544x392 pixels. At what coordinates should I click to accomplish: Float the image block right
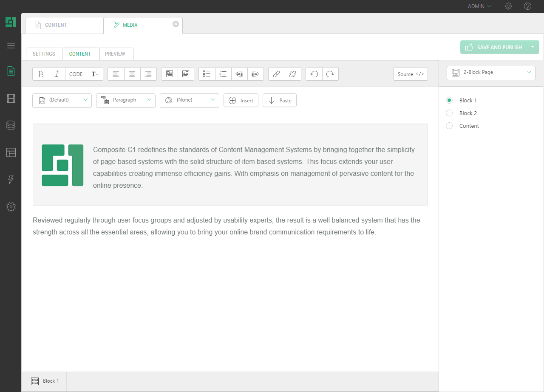point(186,74)
